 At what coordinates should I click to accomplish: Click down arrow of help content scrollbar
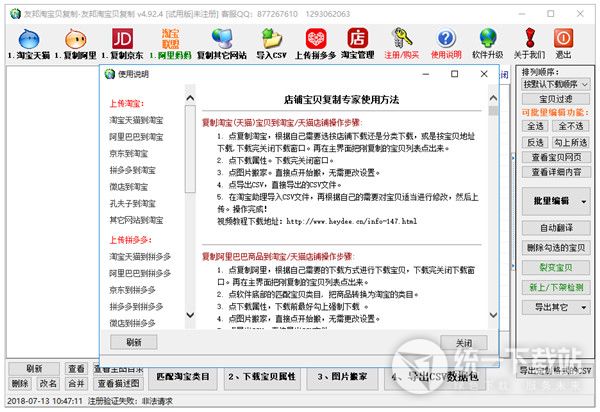click(x=494, y=315)
